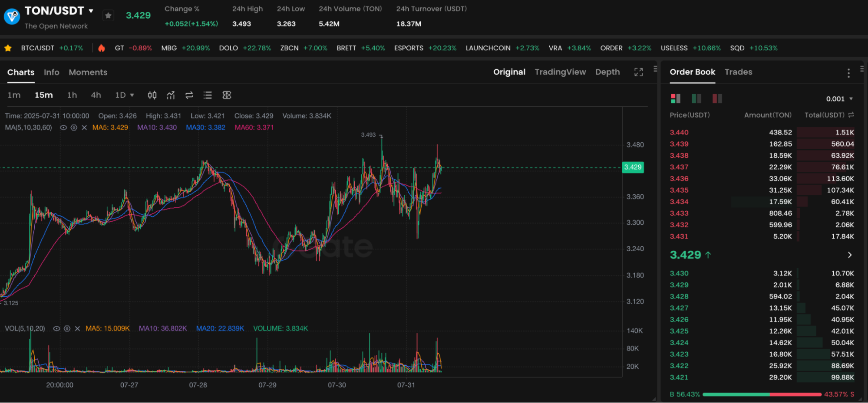868x403 pixels.
Task: Hide the MA indicator with eye icon
Action: (63, 128)
